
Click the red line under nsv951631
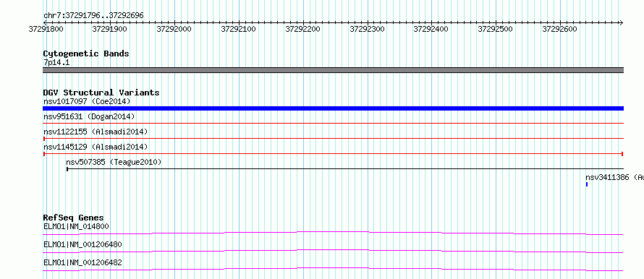coord(334,123)
